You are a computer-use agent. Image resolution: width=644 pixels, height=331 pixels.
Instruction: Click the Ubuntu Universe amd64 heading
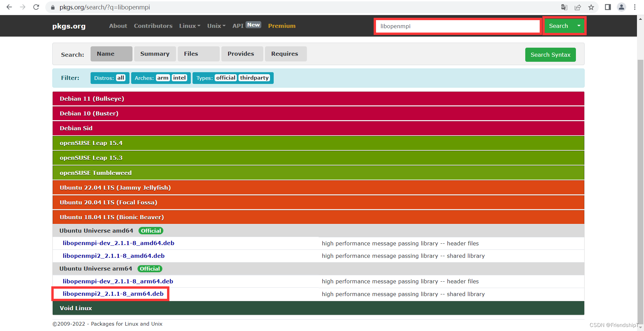(x=96, y=231)
